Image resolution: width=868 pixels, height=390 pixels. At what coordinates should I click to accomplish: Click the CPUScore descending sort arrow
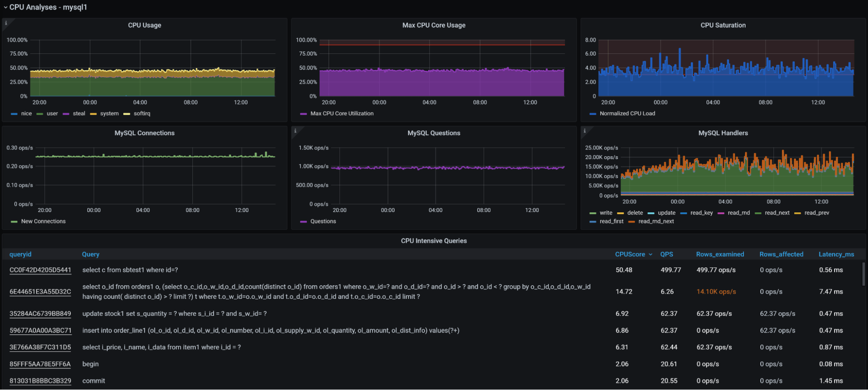650,254
